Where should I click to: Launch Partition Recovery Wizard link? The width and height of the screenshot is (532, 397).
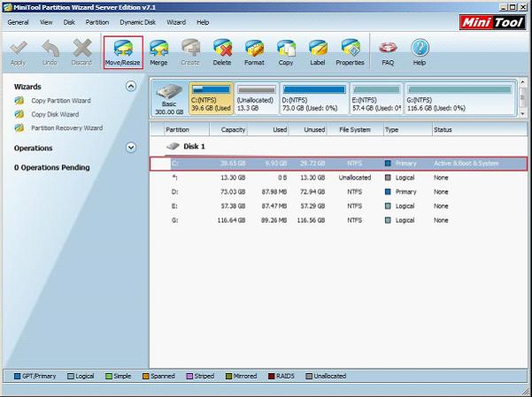pyautogui.click(x=67, y=128)
